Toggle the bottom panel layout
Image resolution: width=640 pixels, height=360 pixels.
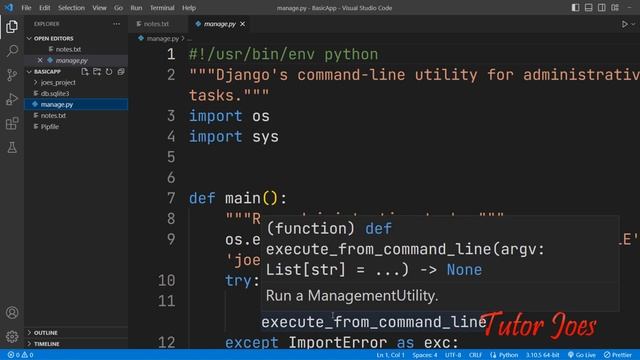pyautogui.click(x=589, y=8)
